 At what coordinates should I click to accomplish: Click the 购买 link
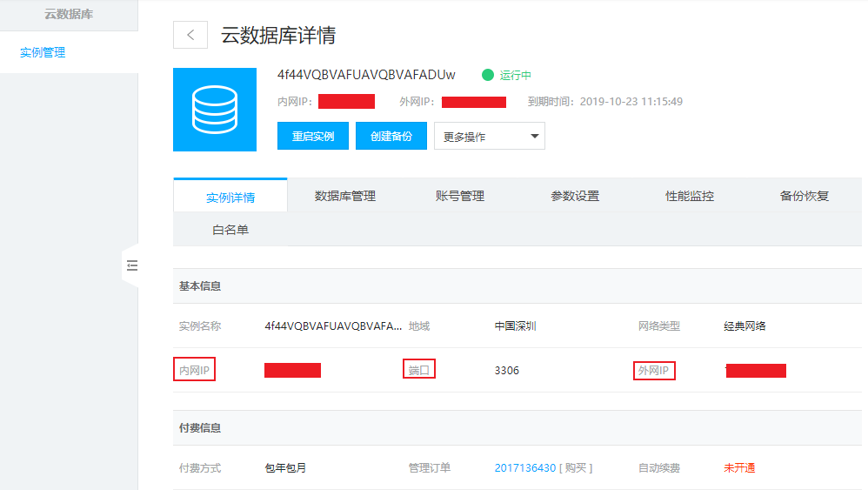pos(576,468)
